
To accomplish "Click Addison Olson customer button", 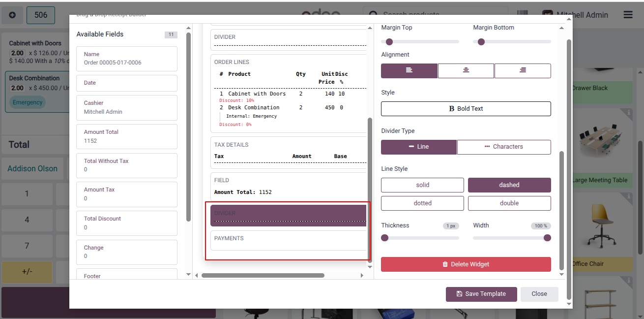I will click(32, 168).
